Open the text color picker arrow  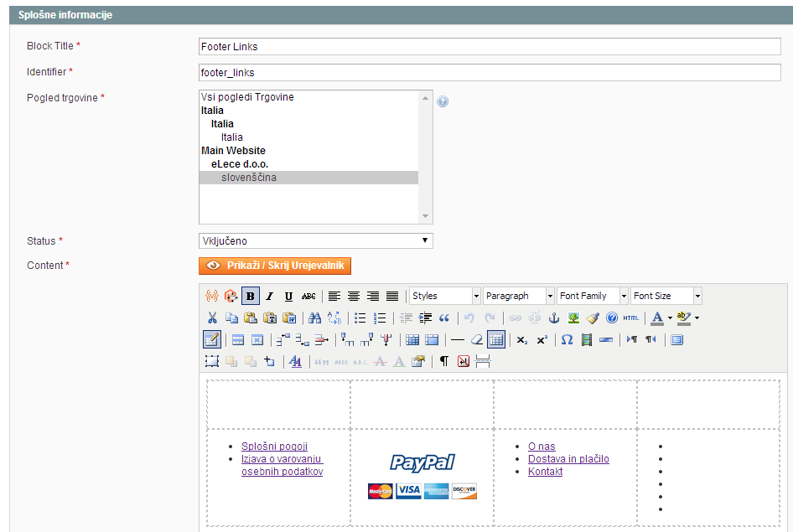click(x=670, y=318)
